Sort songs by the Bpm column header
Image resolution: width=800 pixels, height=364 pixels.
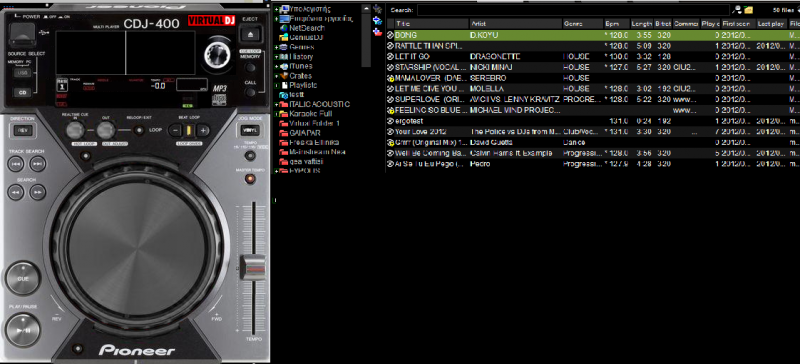pos(617,24)
